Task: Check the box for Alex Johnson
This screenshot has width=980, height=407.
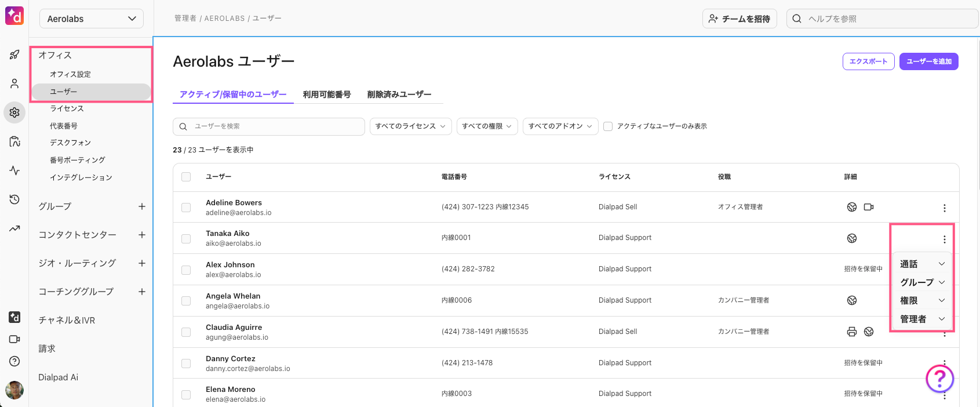Action: (x=186, y=270)
